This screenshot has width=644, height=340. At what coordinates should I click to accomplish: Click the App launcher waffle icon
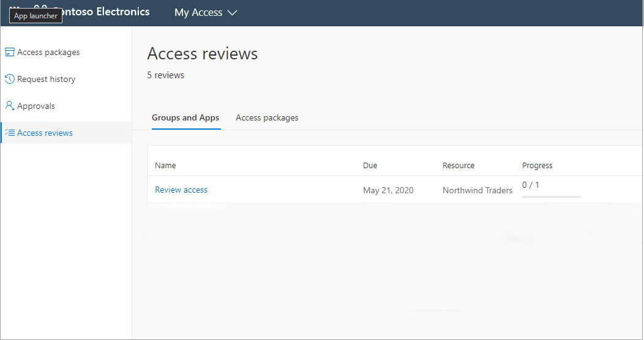click(x=13, y=7)
